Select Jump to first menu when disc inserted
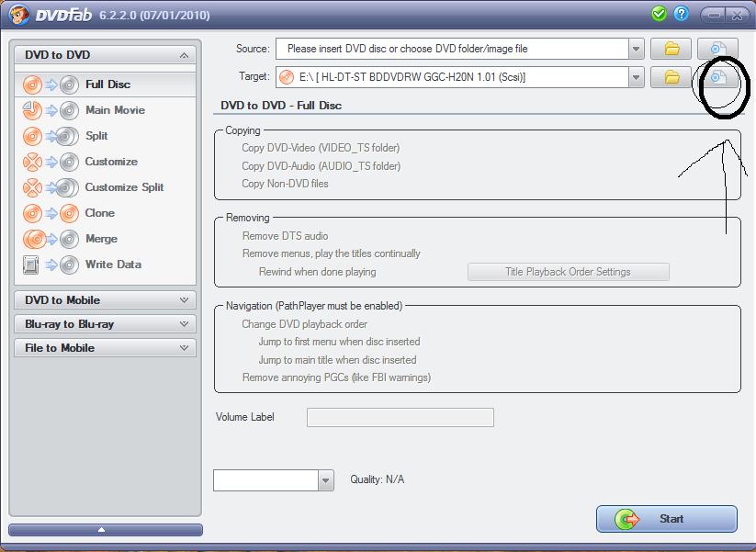Screen dimensions: 756x552 click(340, 342)
